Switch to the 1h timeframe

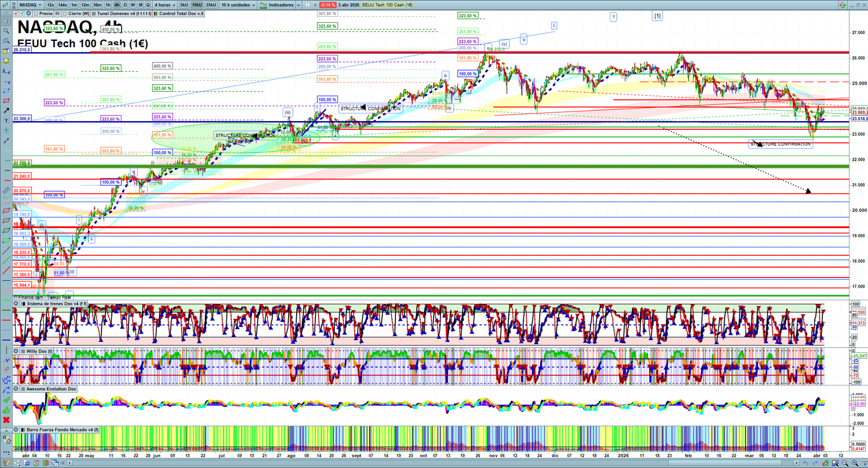108,5
